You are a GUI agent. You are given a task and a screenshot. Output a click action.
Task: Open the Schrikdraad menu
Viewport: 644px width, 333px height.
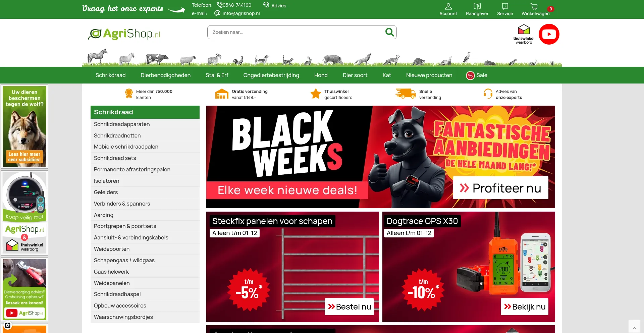pyautogui.click(x=110, y=75)
